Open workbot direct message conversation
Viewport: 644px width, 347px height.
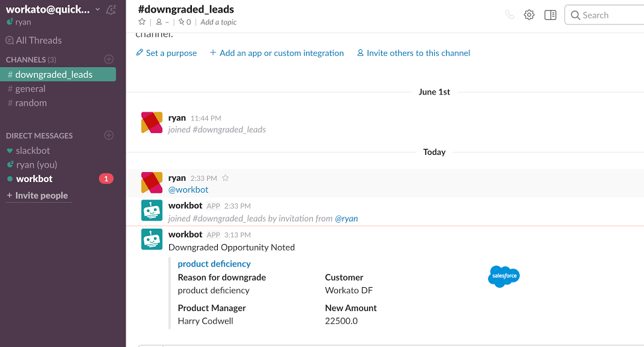click(x=35, y=179)
